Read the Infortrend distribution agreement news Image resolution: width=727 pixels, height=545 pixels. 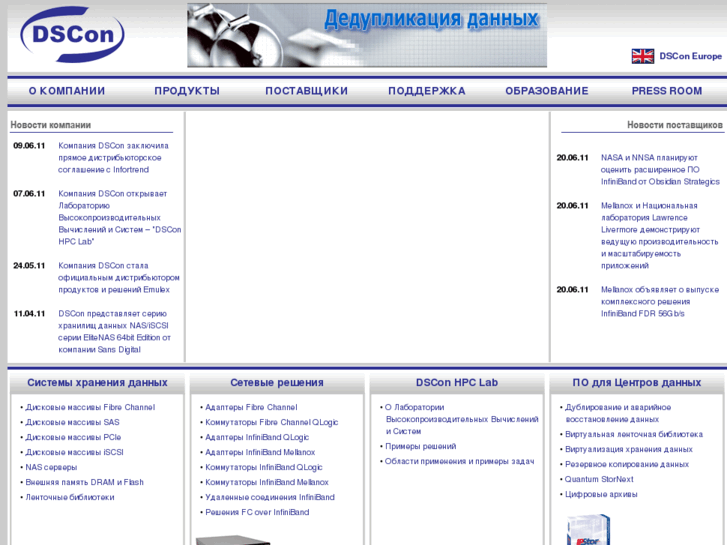coord(113,157)
